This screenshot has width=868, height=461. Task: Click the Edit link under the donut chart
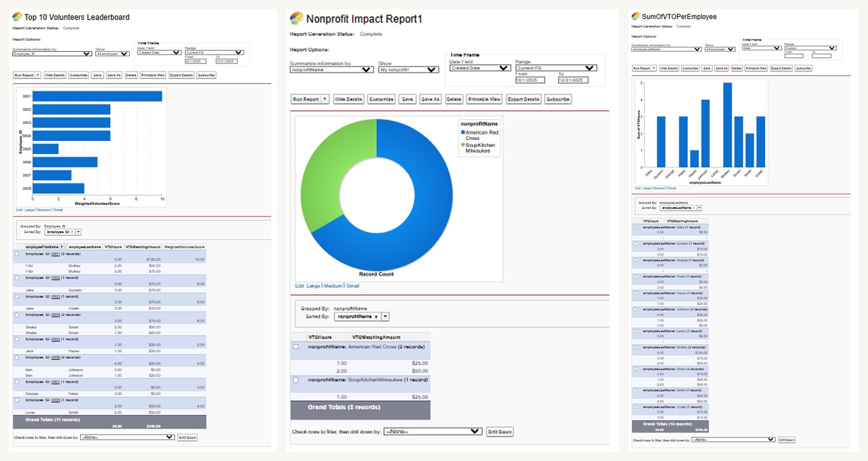tap(299, 286)
